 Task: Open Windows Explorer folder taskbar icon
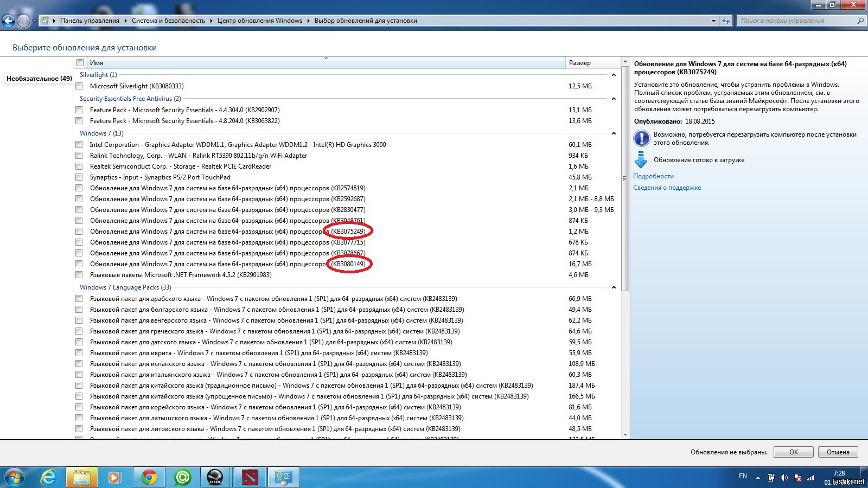pos(82,477)
